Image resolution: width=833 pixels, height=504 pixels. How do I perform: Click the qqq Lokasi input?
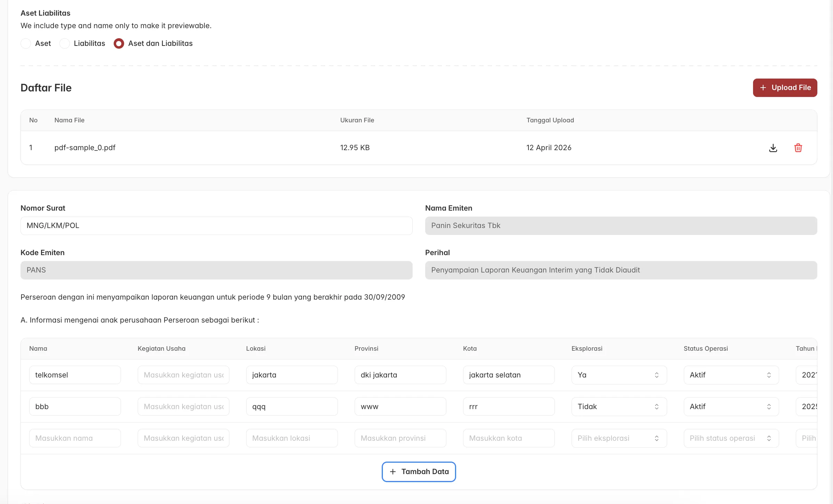(x=292, y=407)
